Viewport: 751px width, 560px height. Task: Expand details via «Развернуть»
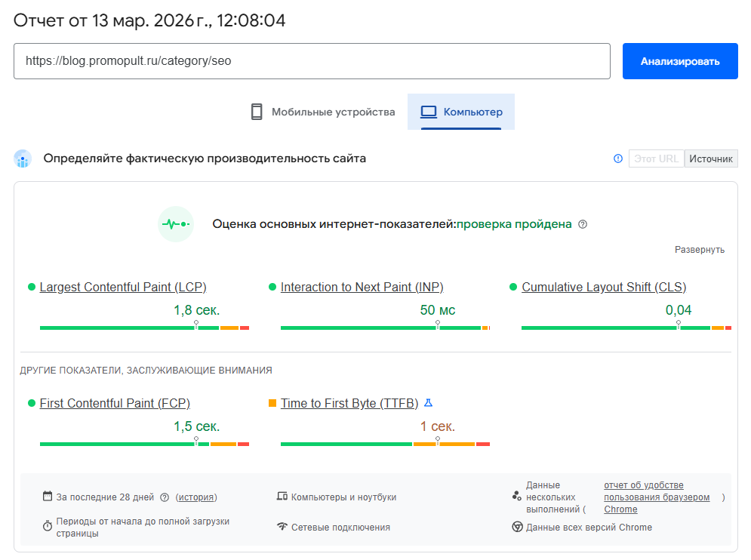(x=700, y=249)
